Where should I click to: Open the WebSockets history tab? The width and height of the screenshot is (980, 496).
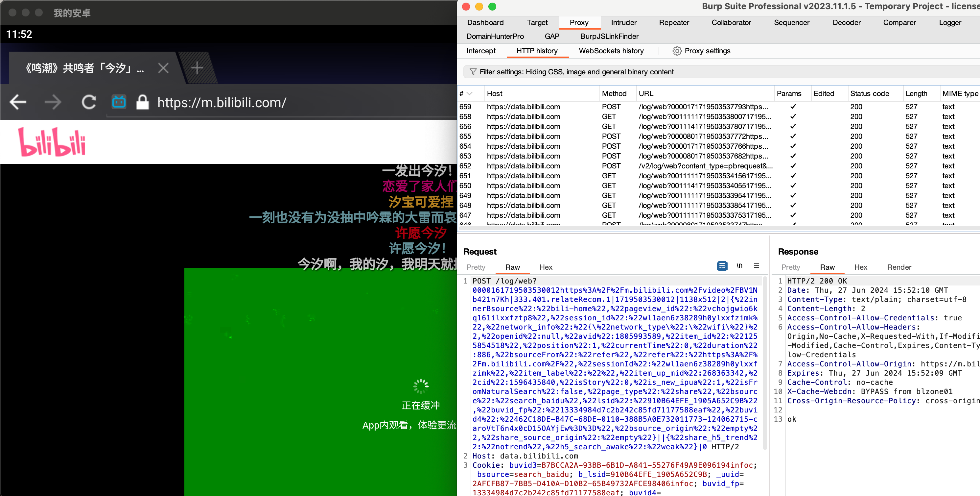click(611, 51)
